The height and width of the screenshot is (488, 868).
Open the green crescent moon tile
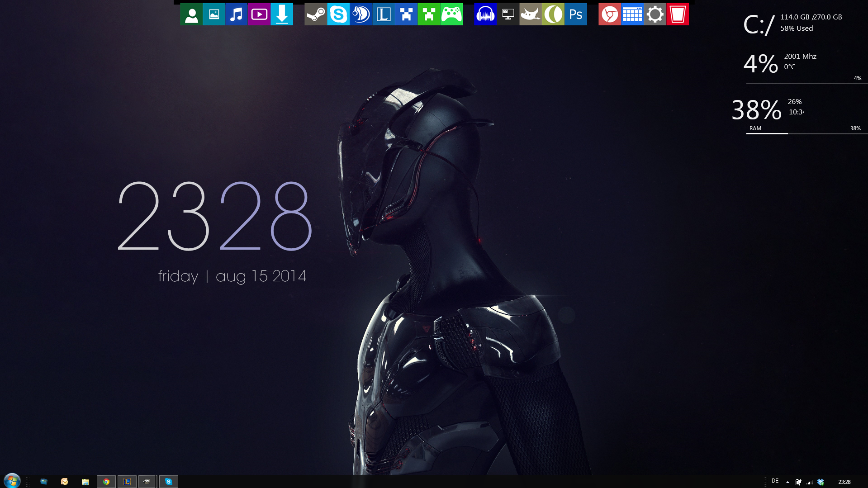[553, 14]
